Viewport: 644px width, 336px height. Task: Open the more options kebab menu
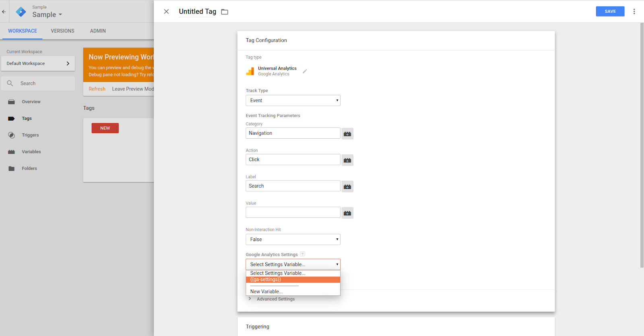[634, 11]
